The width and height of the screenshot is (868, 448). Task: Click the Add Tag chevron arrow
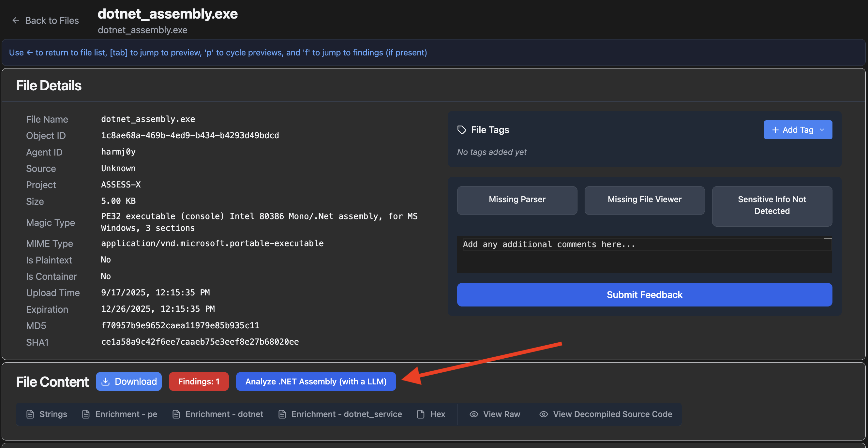pyautogui.click(x=822, y=130)
